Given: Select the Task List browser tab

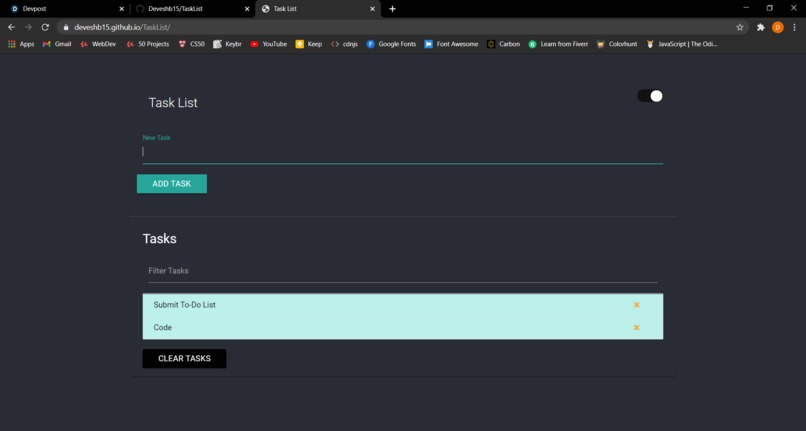Looking at the screenshot, I should point(317,9).
